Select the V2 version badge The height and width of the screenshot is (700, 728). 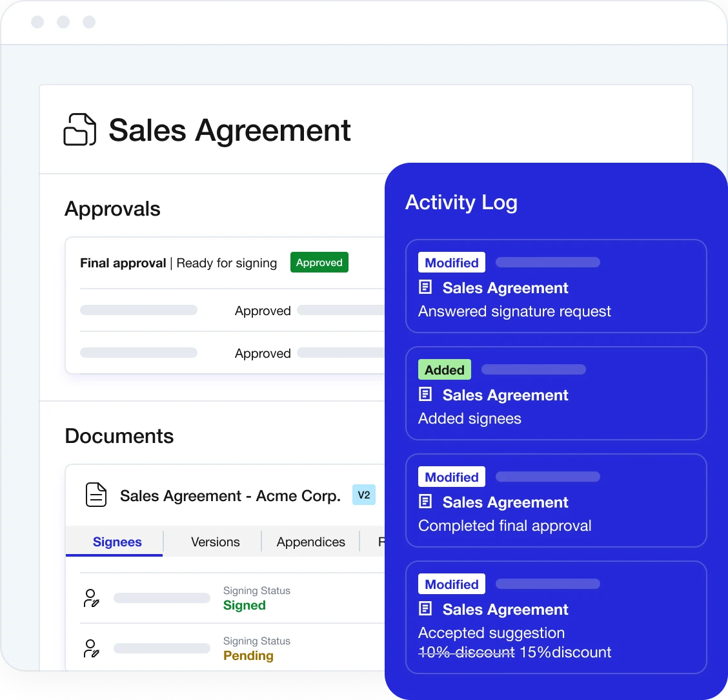click(x=364, y=495)
